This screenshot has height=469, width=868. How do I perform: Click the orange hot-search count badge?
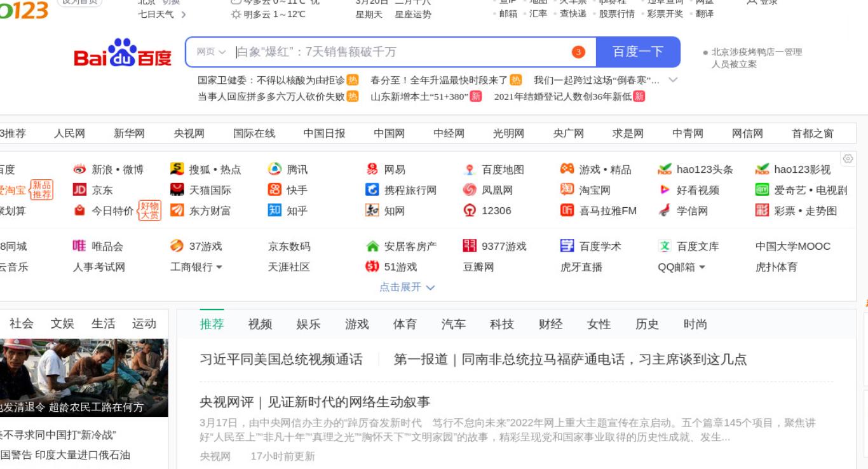coord(578,52)
